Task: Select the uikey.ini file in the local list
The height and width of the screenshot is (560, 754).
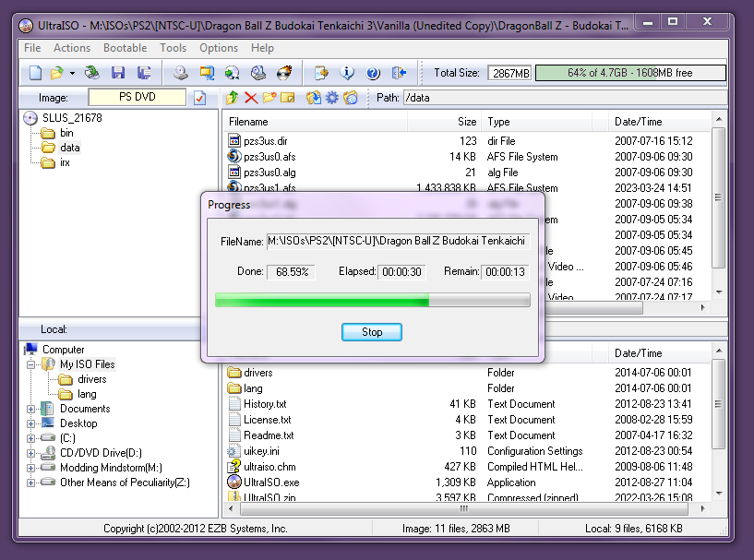Action: point(466,451)
